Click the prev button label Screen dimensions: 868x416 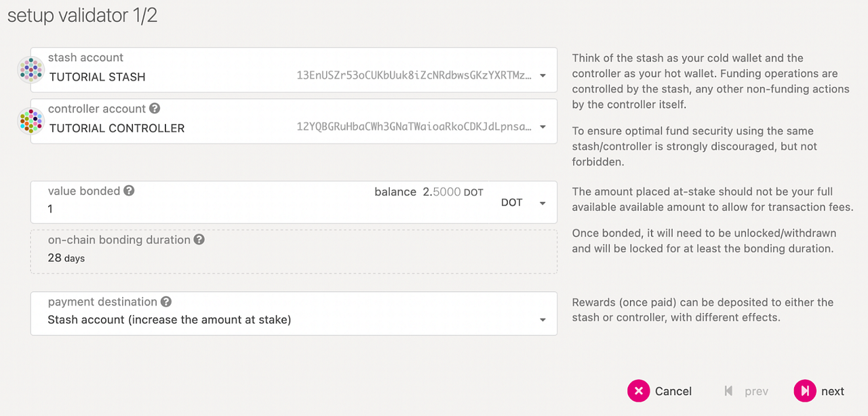tap(756, 392)
